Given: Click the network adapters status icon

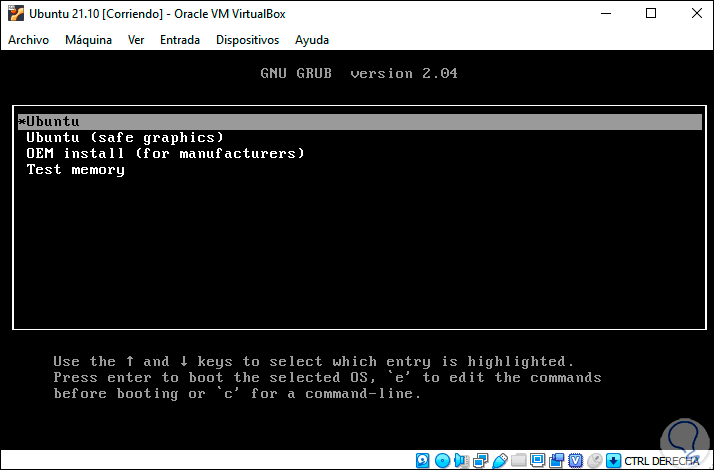Looking at the screenshot, I should click(480, 460).
